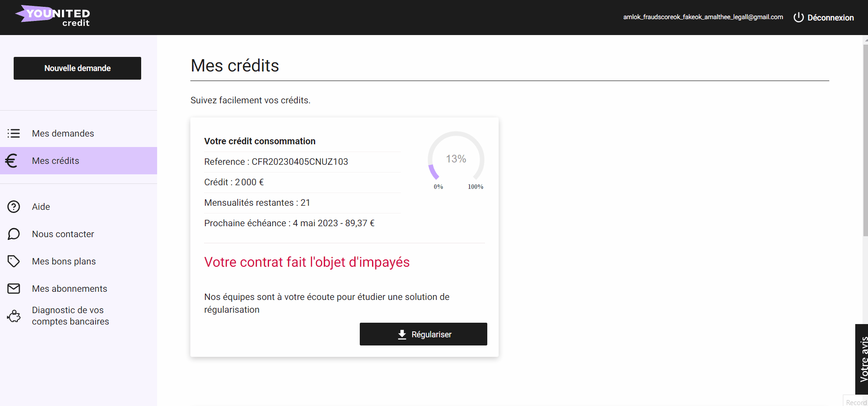
Task: Click the Younited Credit logo
Action: 52,16
